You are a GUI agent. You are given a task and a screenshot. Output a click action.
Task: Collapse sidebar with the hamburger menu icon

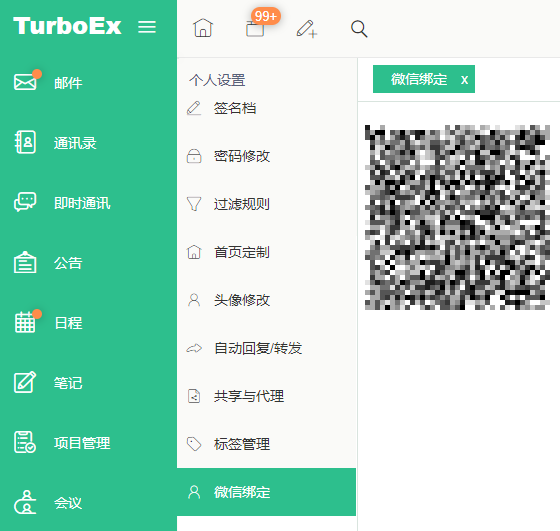click(x=147, y=27)
